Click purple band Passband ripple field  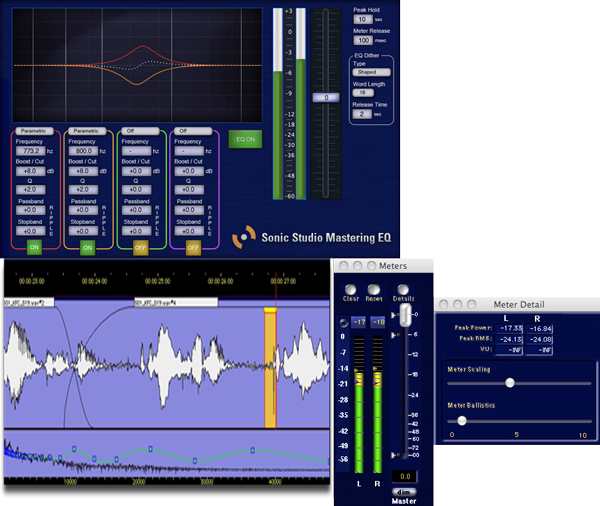tap(189, 210)
